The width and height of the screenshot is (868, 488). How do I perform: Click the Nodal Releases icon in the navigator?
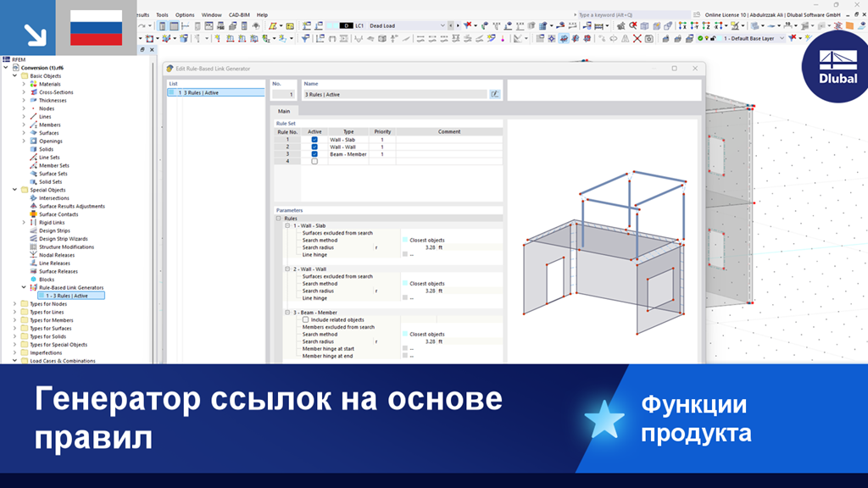(x=33, y=255)
